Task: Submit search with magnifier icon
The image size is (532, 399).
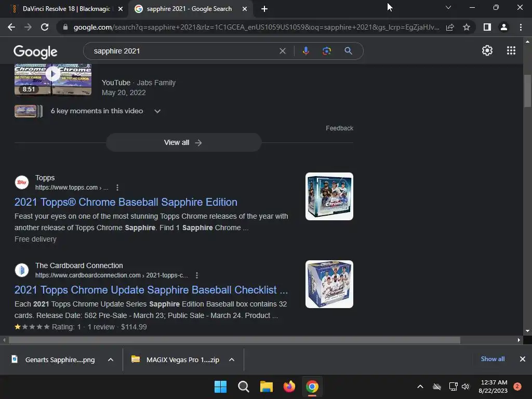Action: pyautogui.click(x=348, y=51)
